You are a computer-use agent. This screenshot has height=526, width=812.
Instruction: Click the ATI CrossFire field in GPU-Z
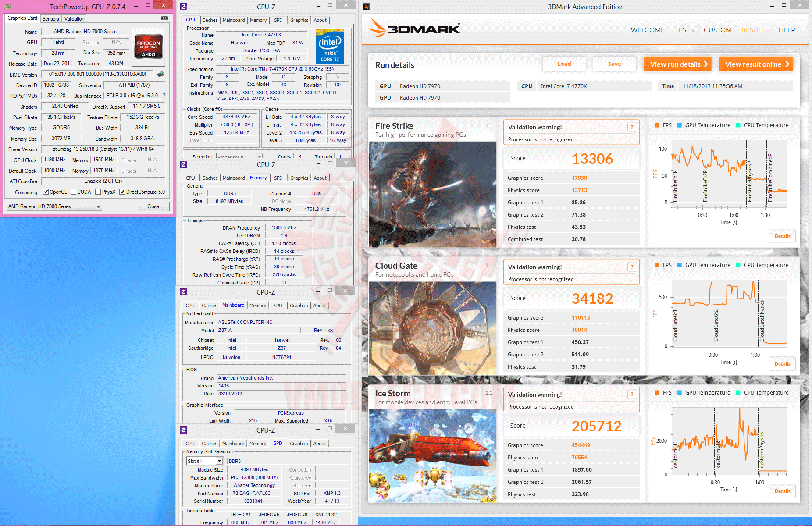pos(103,181)
